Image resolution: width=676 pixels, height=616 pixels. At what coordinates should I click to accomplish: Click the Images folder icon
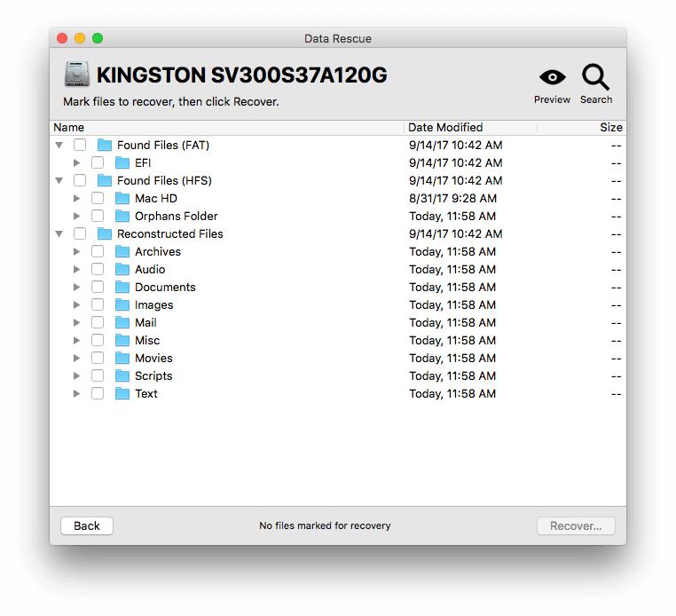122,305
